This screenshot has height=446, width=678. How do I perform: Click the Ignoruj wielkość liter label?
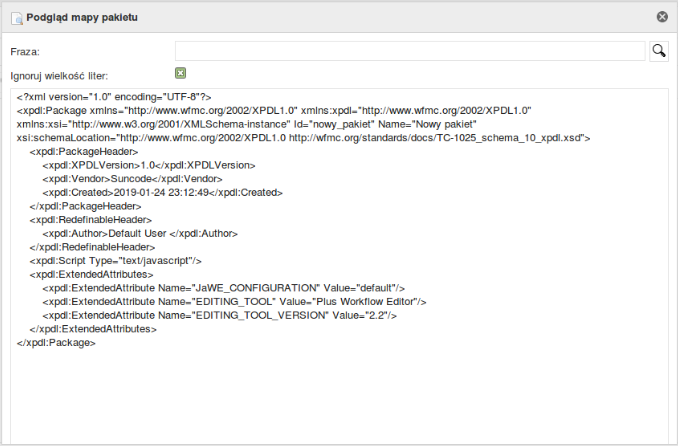(59, 76)
